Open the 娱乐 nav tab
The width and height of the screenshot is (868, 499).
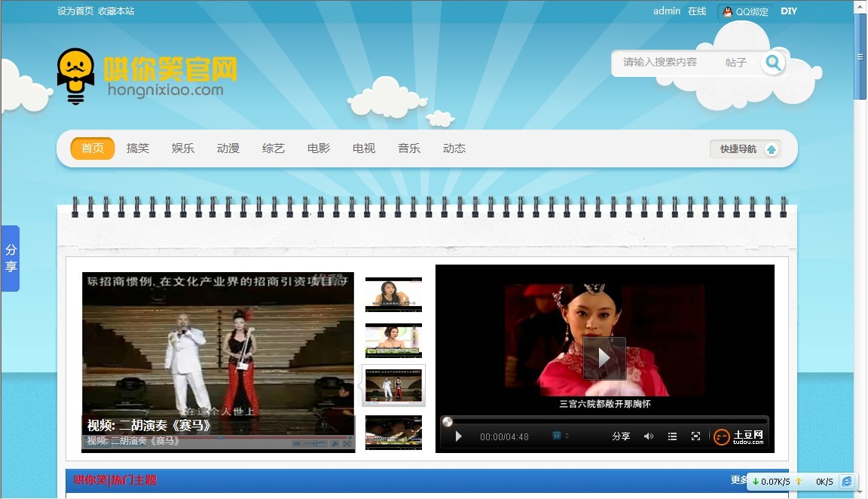pos(182,148)
